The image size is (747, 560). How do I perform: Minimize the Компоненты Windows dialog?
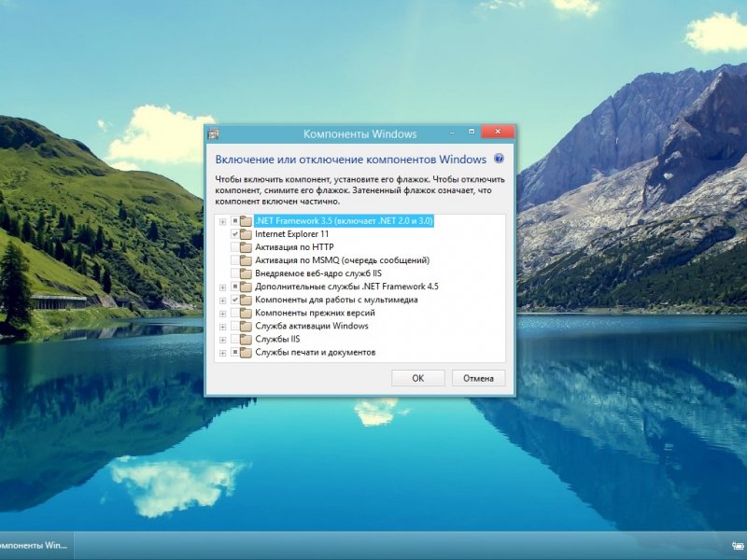tap(453, 132)
